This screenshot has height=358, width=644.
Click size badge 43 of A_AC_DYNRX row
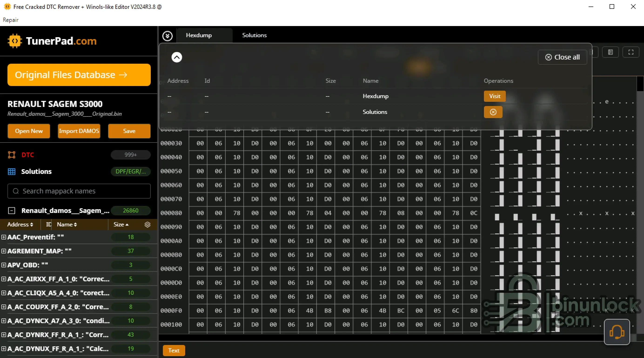(x=131, y=335)
